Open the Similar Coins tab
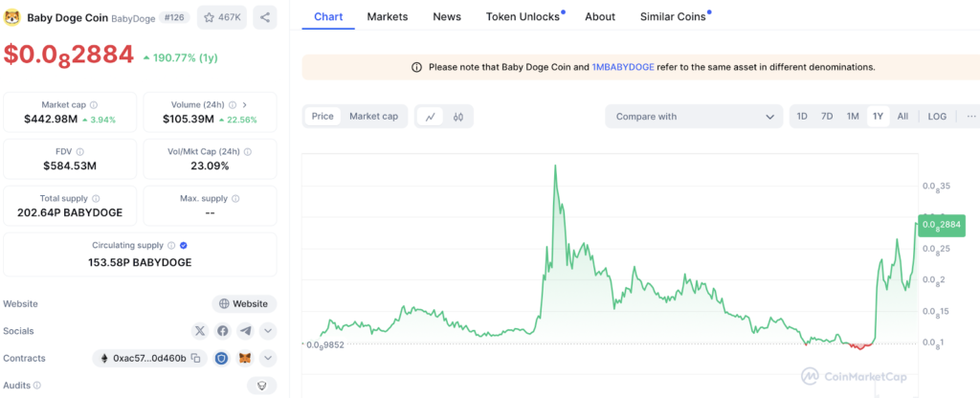The width and height of the screenshot is (980, 398). point(673,17)
